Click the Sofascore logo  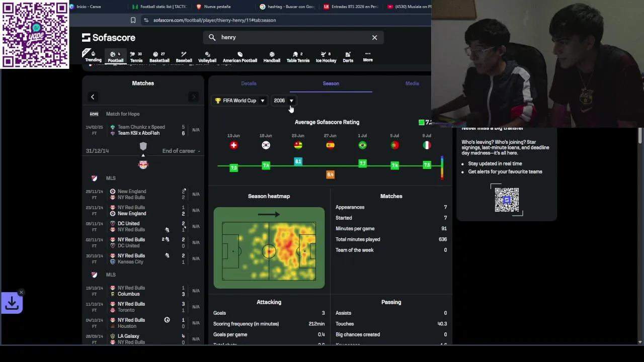pyautogui.click(x=109, y=38)
